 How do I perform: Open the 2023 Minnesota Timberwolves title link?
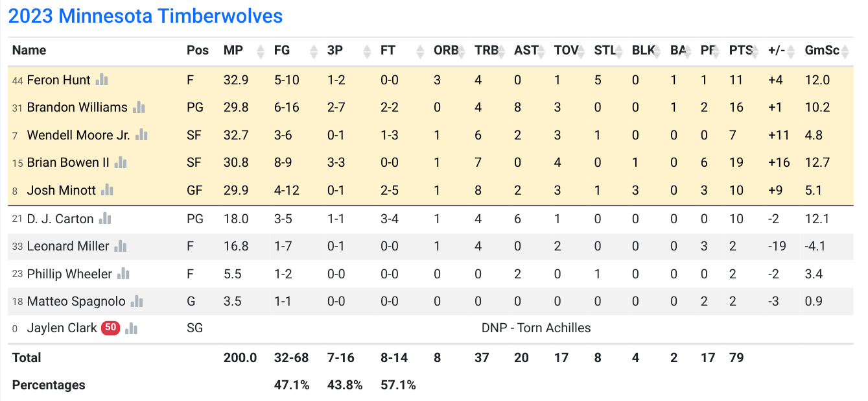click(145, 16)
